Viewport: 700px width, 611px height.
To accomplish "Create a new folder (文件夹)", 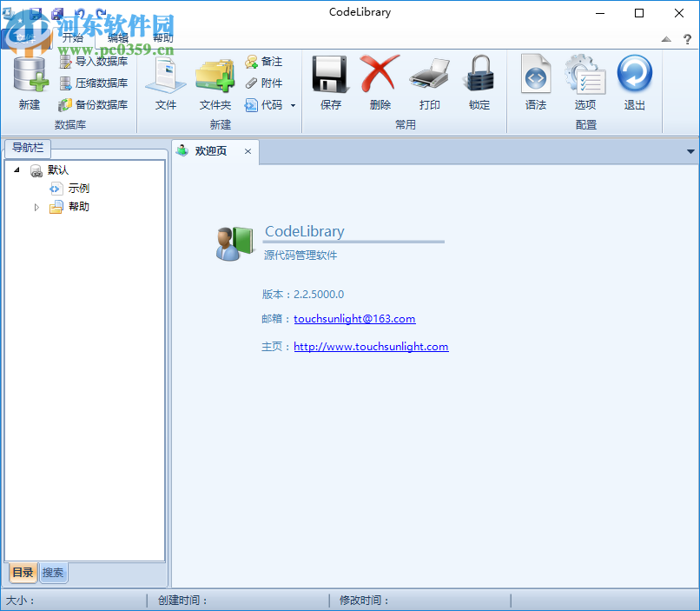I will point(215,83).
